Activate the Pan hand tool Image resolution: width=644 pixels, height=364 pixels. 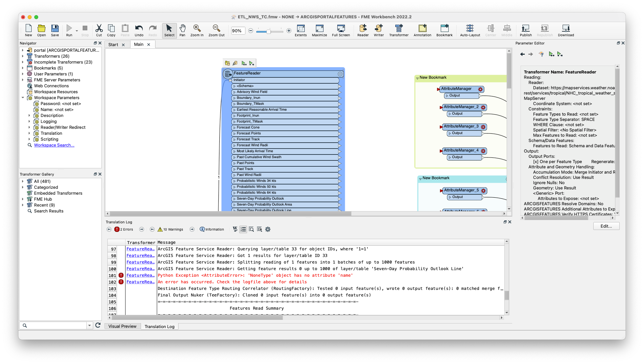(182, 30)
